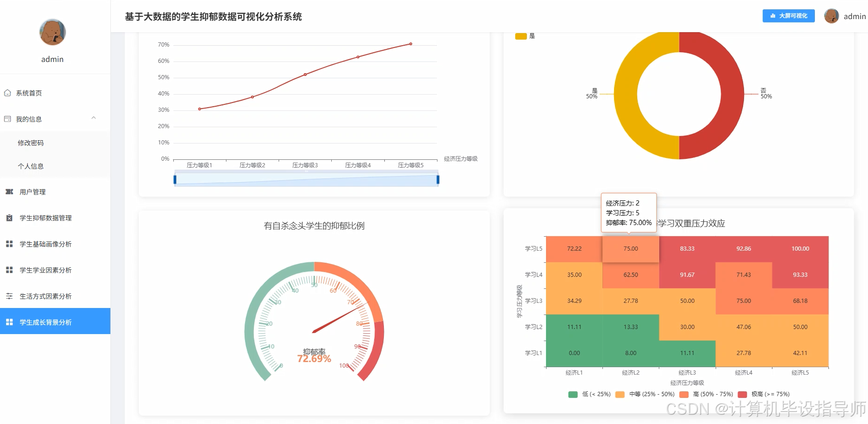Viewport: 868px width, 424px height.
Task: Toggle the 是 legend swatch on donut chart
Action: click(x=521, y=36)
